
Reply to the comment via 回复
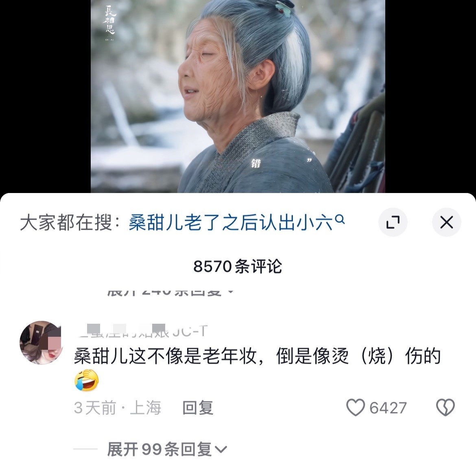[x=198, y=408]
